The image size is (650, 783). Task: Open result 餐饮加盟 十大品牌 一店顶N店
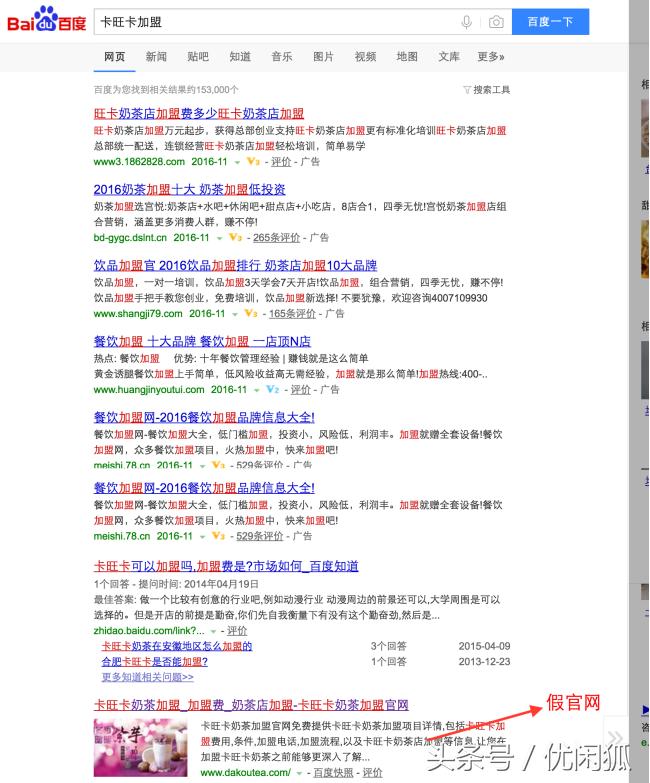point(202,341)
